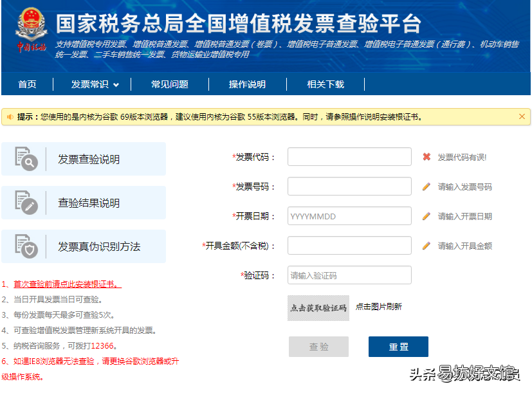
Task: Close the yellow browser version notice
Action: (522, 117)
